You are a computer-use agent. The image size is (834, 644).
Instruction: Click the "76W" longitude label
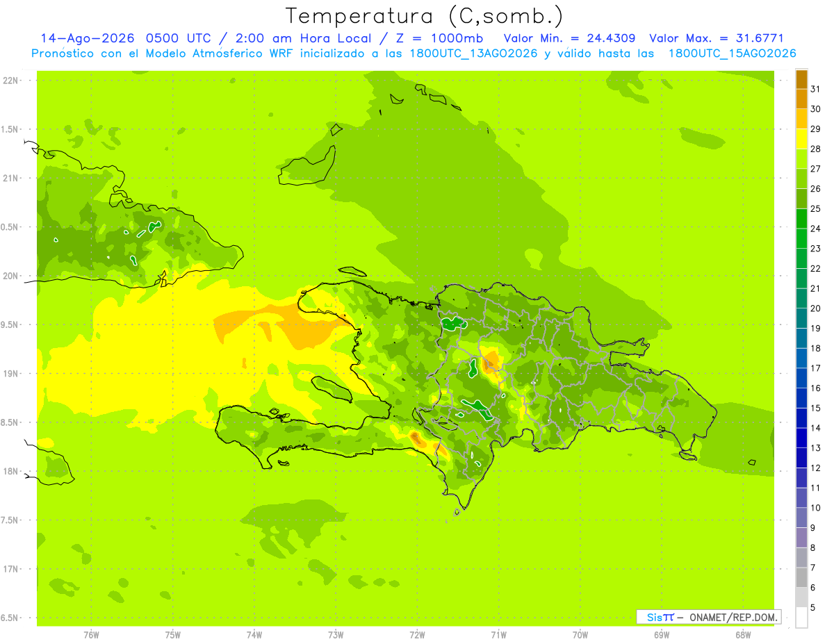(x=91, y=635)
